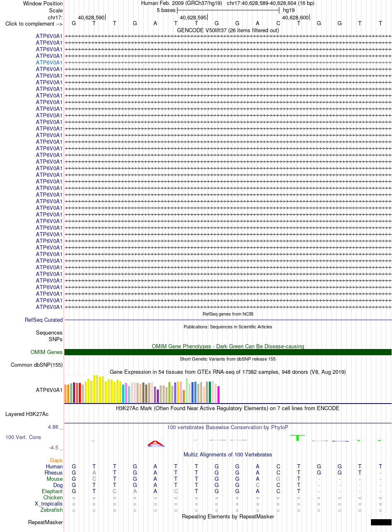Open 'Multiz Alignments of 100 Vertebrates' title
The image size is (392, 532).
228,454
